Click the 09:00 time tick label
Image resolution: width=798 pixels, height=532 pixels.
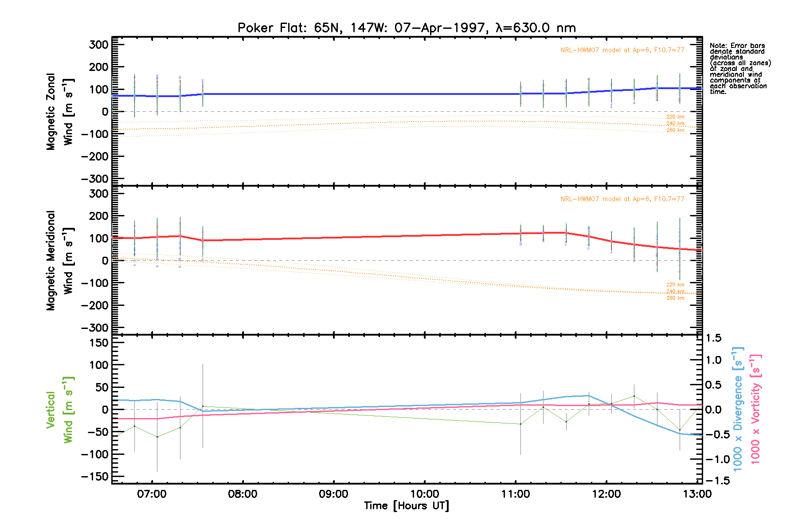pyautogui.click(x=333, y=494)
